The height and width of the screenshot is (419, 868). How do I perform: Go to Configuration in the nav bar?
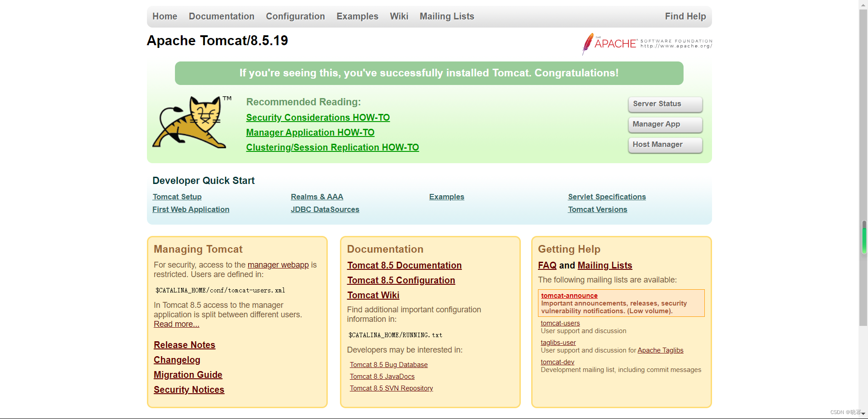[x=295, y=16]
